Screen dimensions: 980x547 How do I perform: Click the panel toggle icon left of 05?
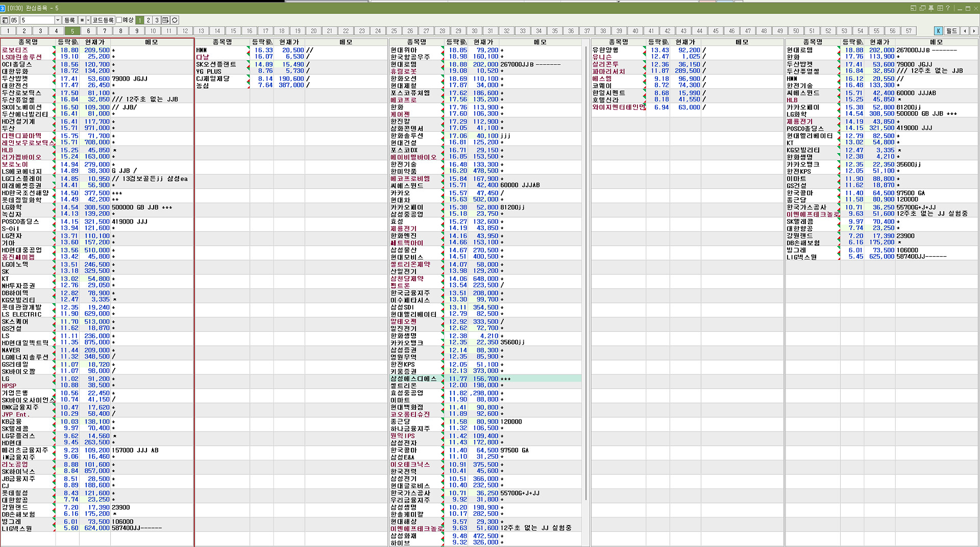pyautogui.click(x=5, y=20)
